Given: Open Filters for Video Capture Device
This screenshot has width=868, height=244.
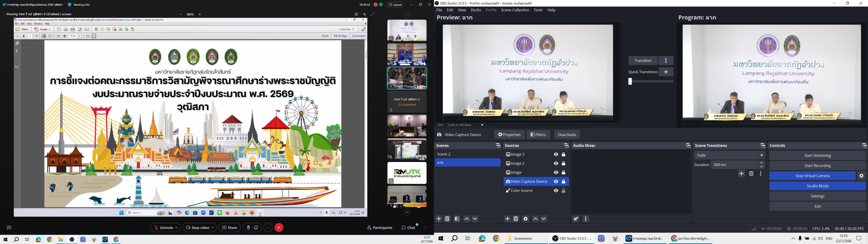Looking at the screenshot, I should [x=538, y=135].
